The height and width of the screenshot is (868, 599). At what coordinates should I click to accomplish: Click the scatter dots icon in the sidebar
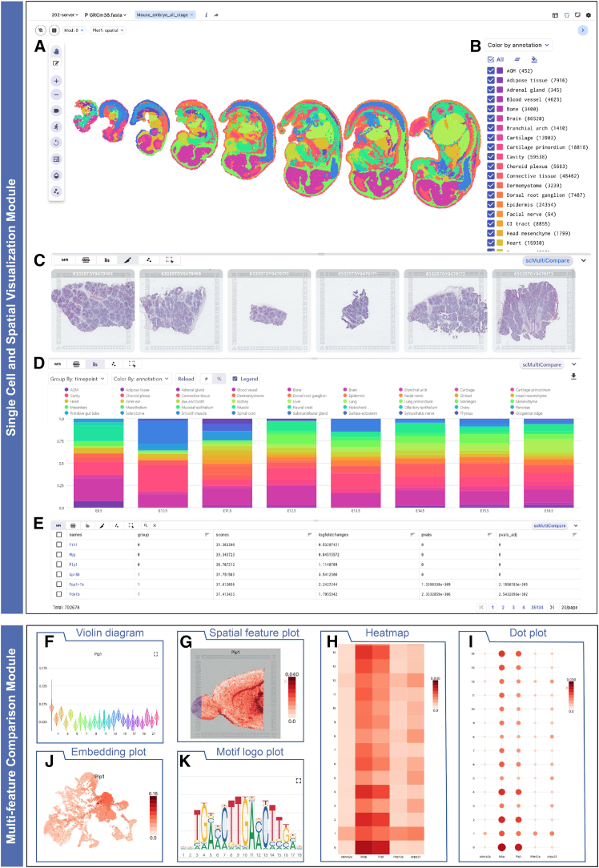[x=56, y=191]
